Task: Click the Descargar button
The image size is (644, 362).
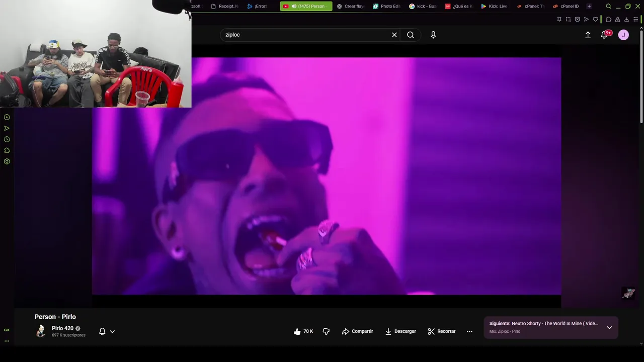Action: (400, 331)
